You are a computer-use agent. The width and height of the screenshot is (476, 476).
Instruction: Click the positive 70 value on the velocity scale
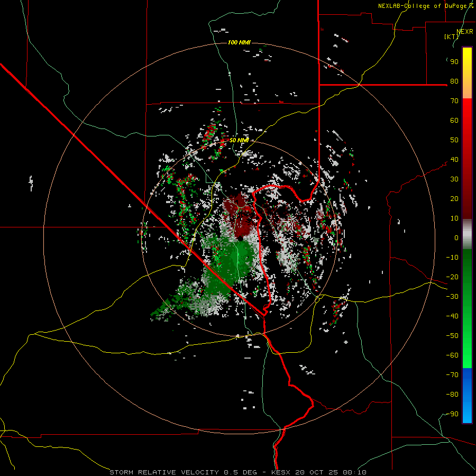[x=454, y=101]
